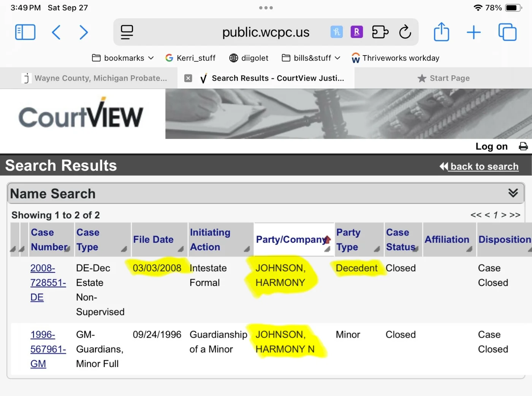
Task: Reload the current page
Action: tap(405, 32)
